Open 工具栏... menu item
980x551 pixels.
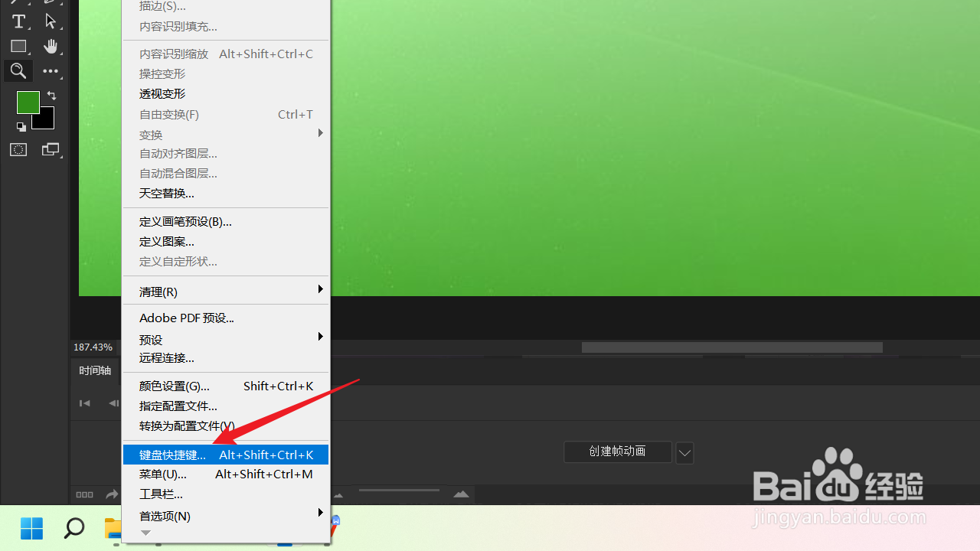pyautogui.click(x=226, y=494)
